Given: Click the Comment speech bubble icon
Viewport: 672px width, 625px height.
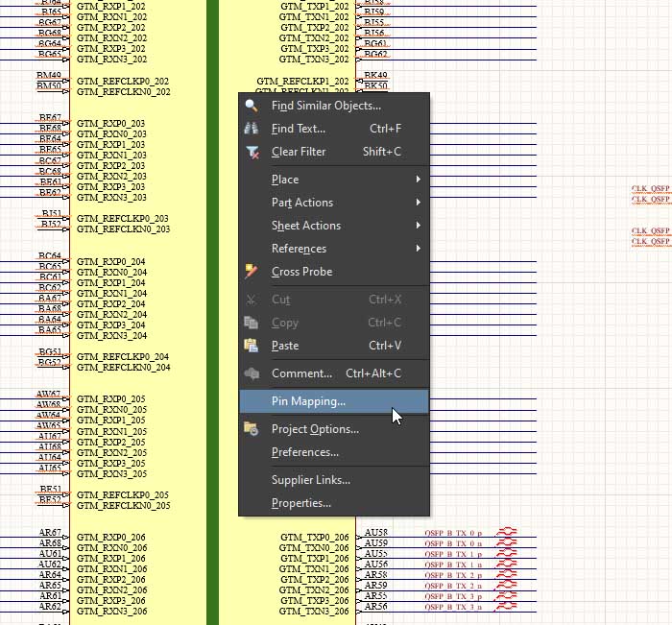Looking at the screenshot, I should [x=252, y=373].
